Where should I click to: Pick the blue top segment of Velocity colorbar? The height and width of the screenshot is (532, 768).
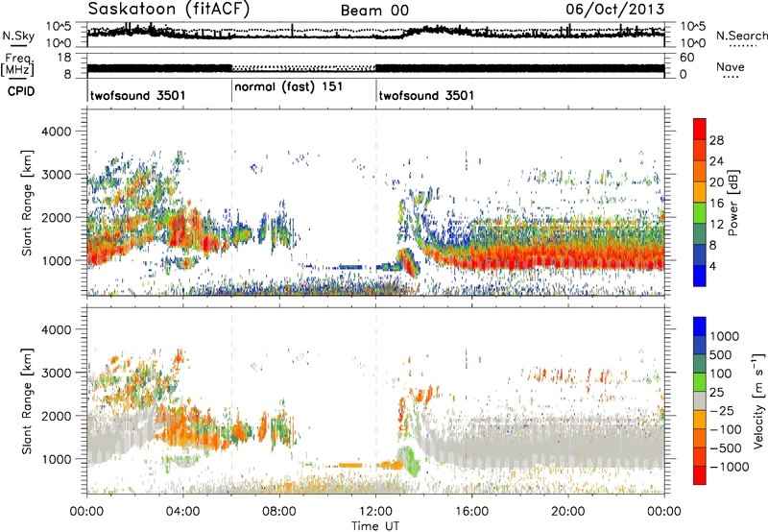(x=700, y=326)
